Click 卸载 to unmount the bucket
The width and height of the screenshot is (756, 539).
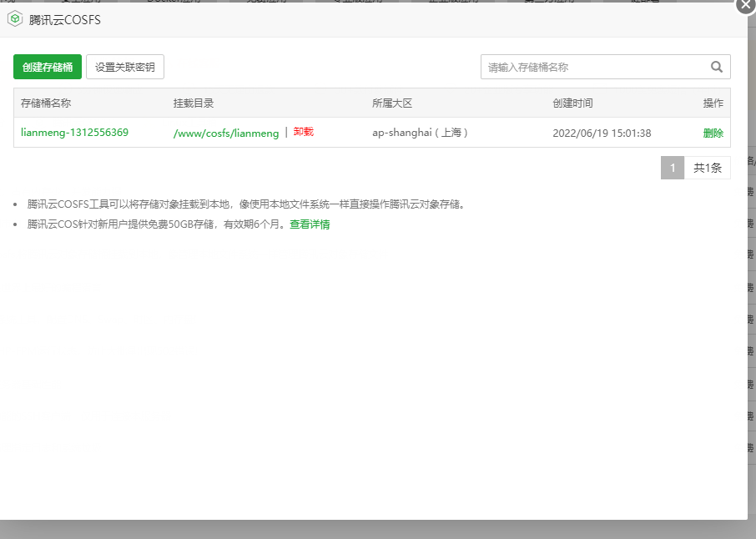click(x=303, y=132)
